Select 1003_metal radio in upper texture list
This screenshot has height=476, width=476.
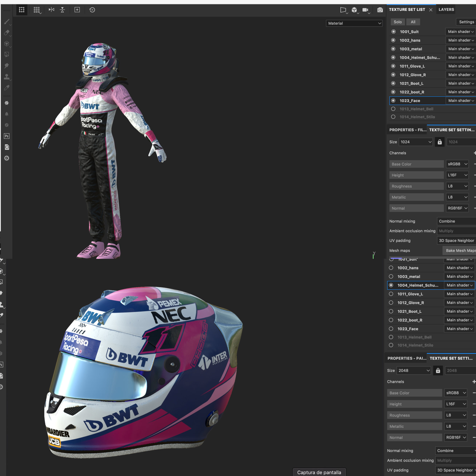394,49
